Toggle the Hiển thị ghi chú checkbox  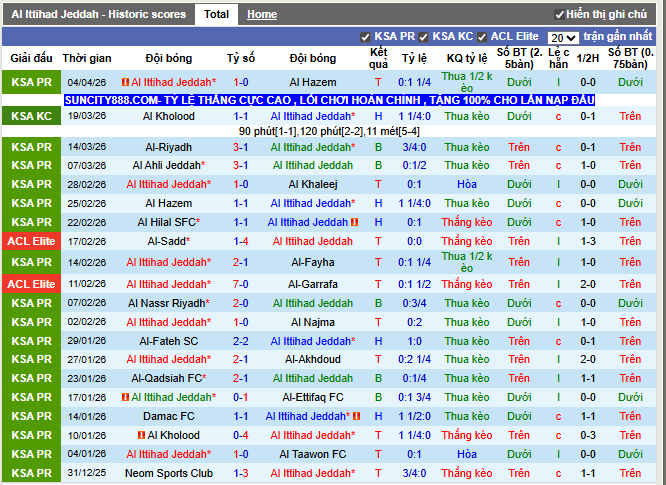pyautogui.click(x=559, y=15)
